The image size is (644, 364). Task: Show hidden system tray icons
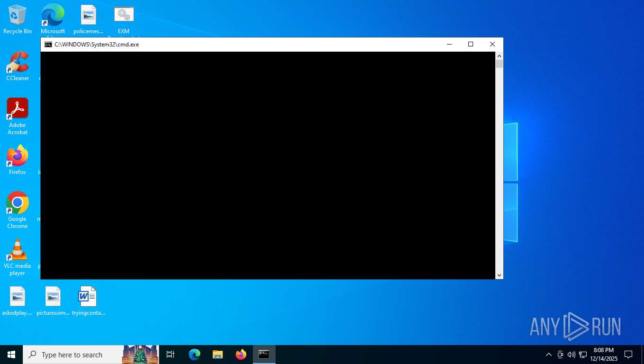(549, 355)
